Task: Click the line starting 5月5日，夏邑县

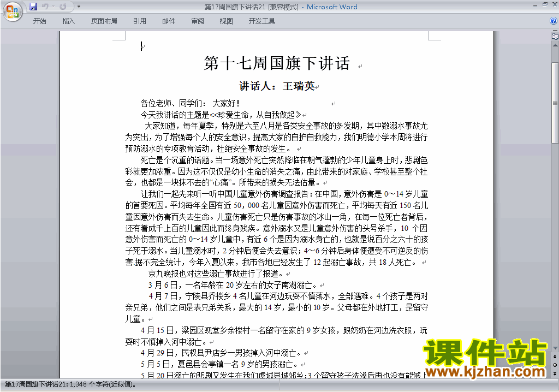Action: 219,365
